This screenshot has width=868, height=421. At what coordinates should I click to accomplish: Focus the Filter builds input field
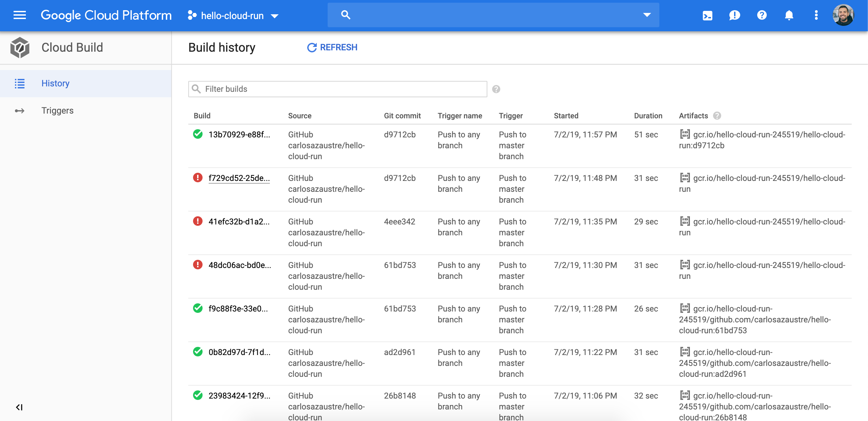click(x=338, y=89)
